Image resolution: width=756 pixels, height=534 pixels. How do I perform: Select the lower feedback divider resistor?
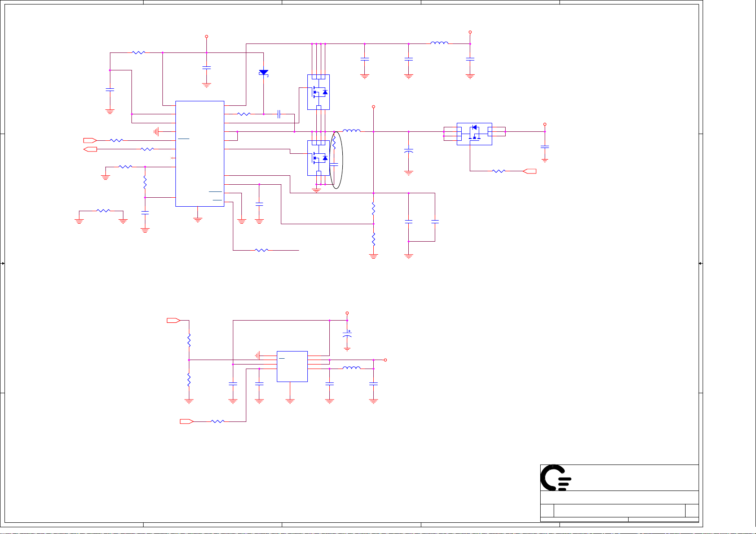[373, 239]
